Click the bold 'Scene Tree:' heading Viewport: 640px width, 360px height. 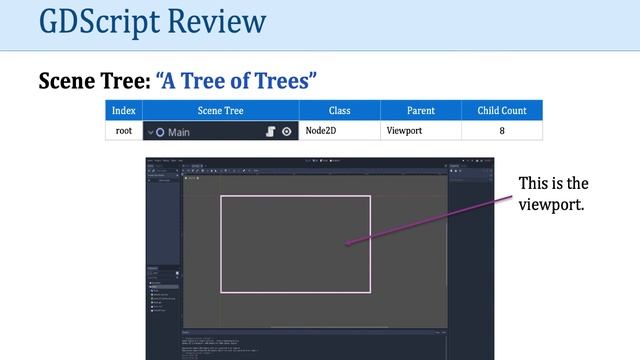(x=95, y=80)
